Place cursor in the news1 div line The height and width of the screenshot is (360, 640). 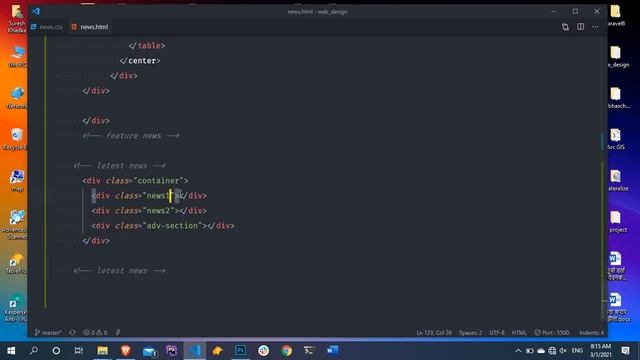tap(149, 196)
